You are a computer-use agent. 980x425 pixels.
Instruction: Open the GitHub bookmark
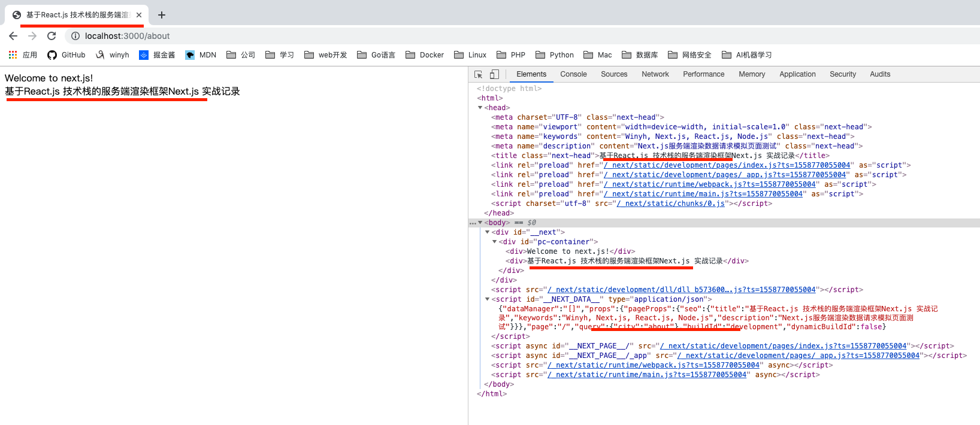pyautogui.click(x=66, y=54)
